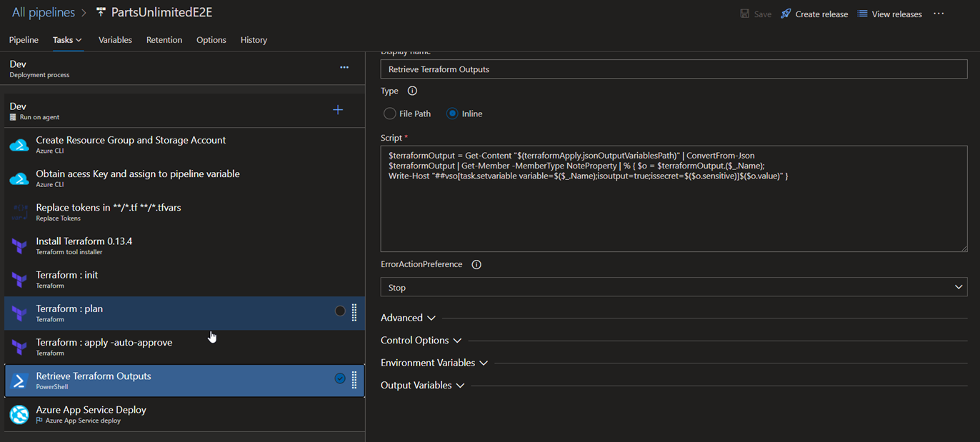Expand the Control Options section

point(421,341)
